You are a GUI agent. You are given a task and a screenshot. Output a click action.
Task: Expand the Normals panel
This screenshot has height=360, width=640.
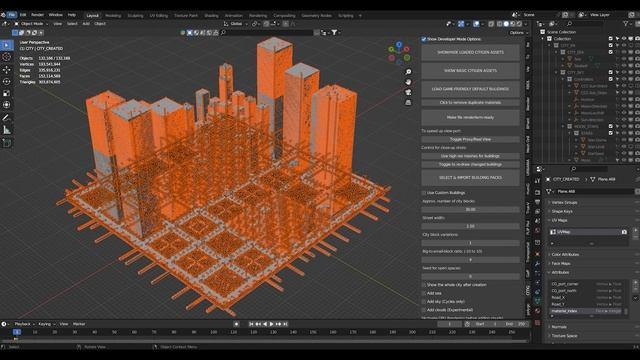pyautogui.click(x=559, y=327)
